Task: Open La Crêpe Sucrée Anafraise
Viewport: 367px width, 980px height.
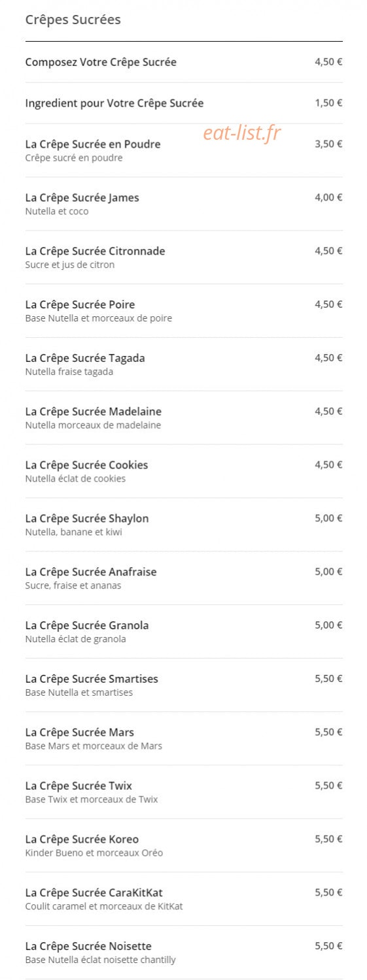Action: point(184,578)
